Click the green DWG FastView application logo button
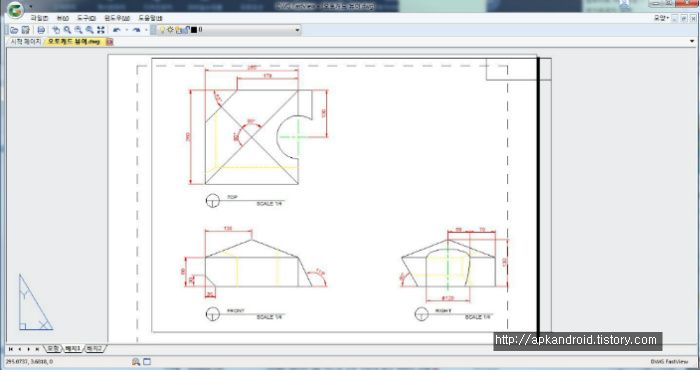This screenshot has height=370, width=700. pyautogui.click(x=16, y=10)
